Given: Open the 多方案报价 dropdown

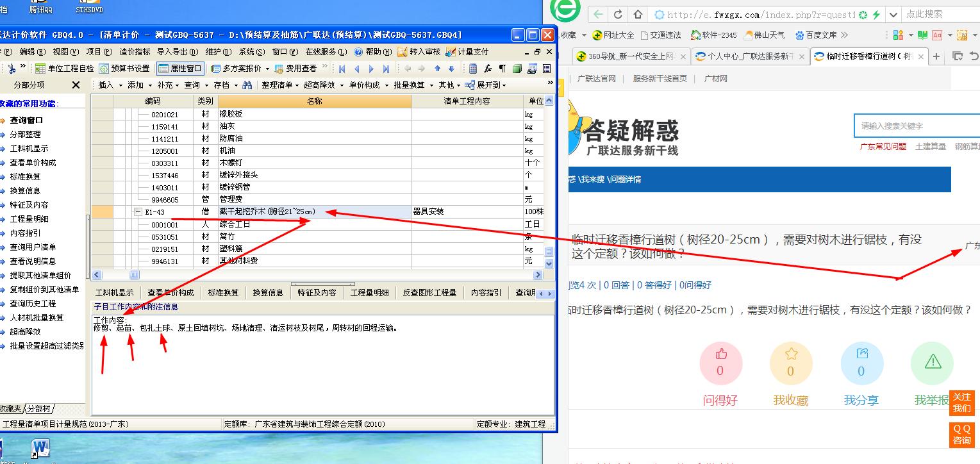Looking at the screenshot, I should pyautogui.click(x=240, y=69).
